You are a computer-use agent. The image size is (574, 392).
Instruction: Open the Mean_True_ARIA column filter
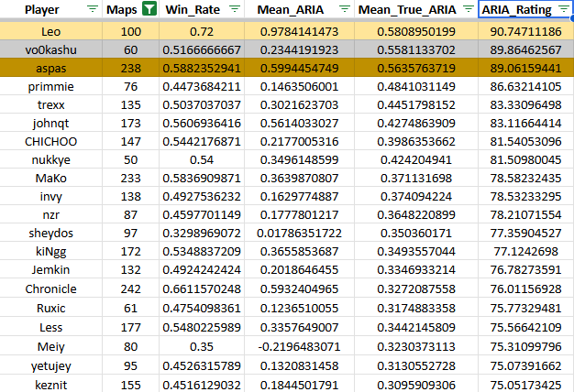tap(469, 9)
